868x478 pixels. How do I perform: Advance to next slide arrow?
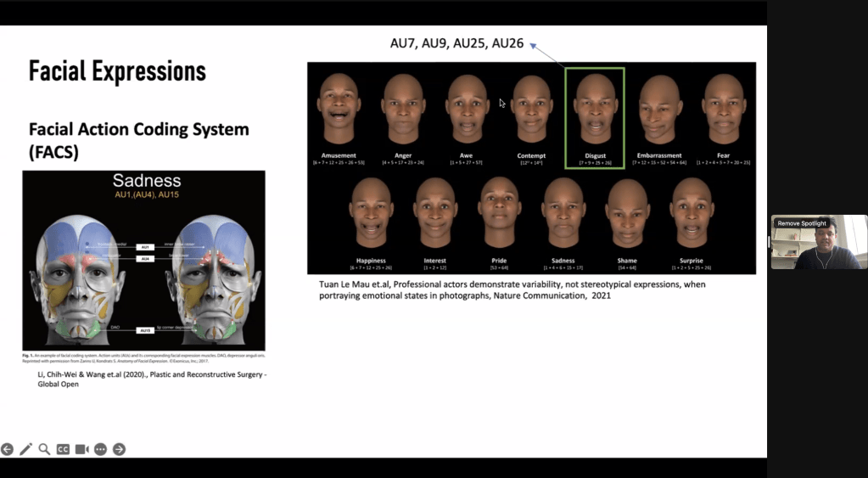[119, 449]
